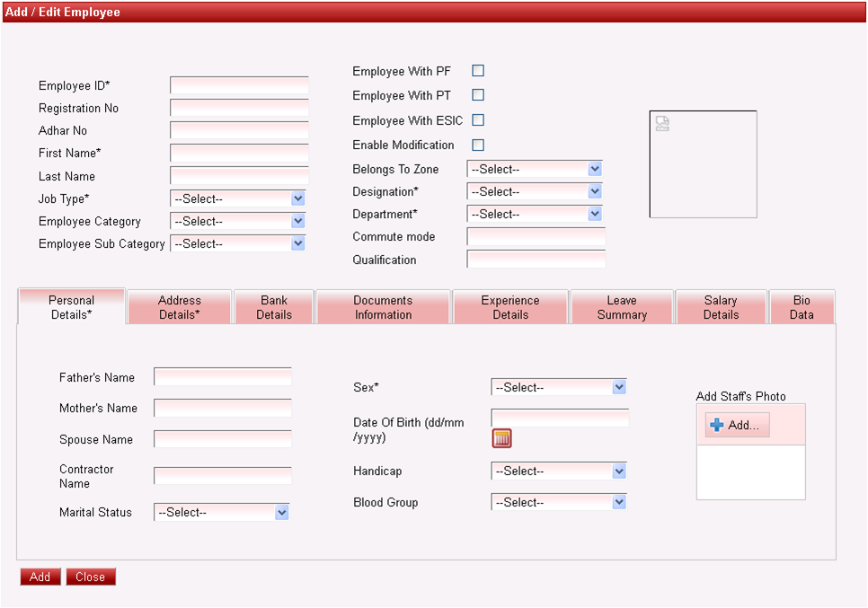The width and height of the screenshot is (868, 608).
Task: Open the Date Of Birth calendar picker
Action: [502, 438]
